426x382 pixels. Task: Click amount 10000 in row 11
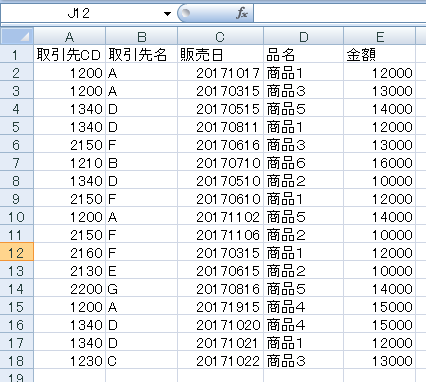[380, 235]
